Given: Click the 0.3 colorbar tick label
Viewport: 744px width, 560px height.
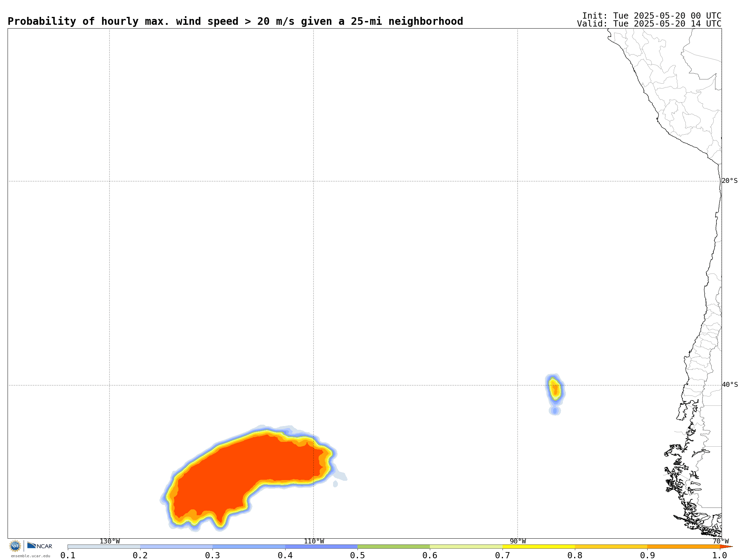Looking at the screenshot, I should [x=213, y=555].
